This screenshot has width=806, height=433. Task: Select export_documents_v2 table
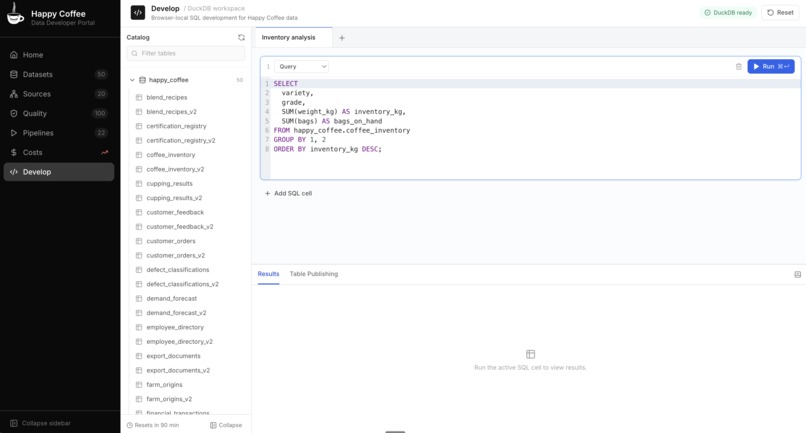click(178, 371)
